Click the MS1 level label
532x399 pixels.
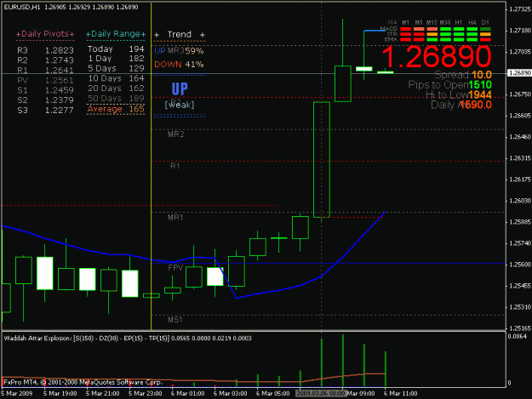175,320
